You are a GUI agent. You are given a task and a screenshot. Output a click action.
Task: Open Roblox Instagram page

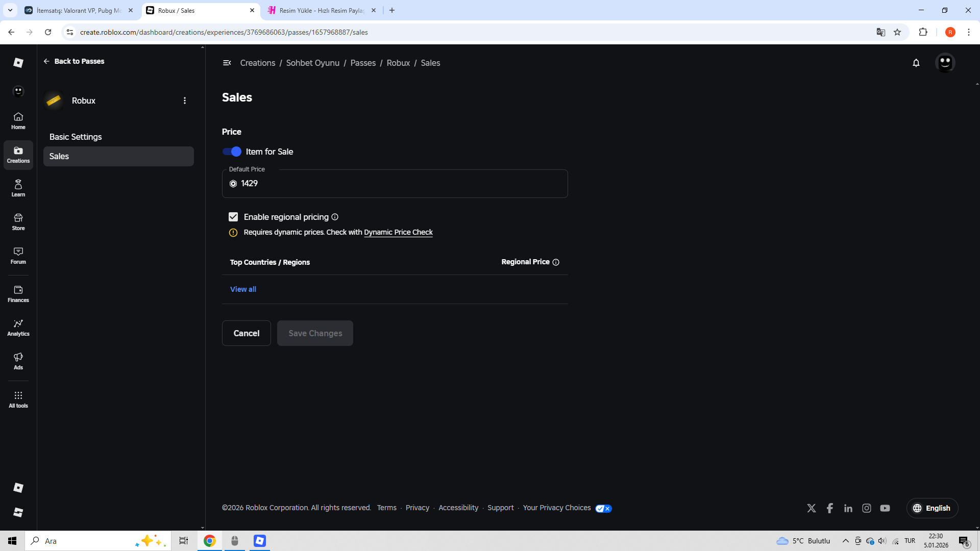pos(867,508)
